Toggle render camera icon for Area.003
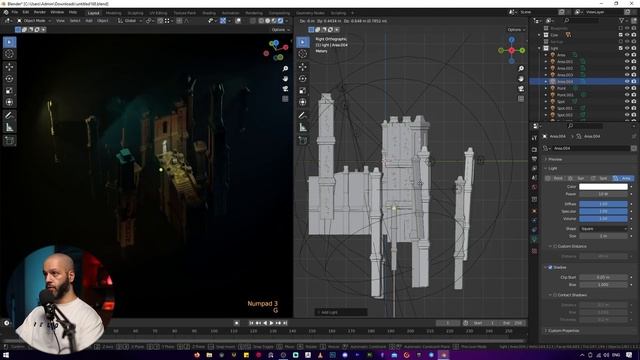The height and width of the screenshot is (360, 640). 634,75
